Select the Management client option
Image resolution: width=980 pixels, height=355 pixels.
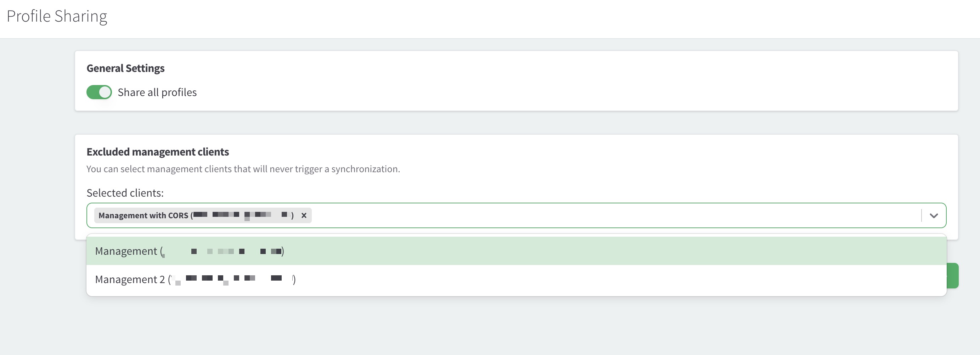(126, 251)
